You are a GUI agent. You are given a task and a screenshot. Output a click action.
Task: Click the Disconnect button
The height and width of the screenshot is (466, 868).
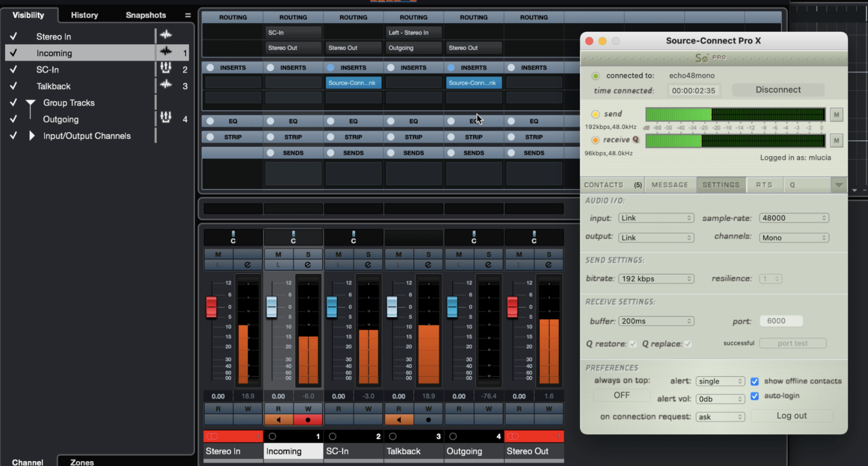pyautogui.click(x=778, y=90)
